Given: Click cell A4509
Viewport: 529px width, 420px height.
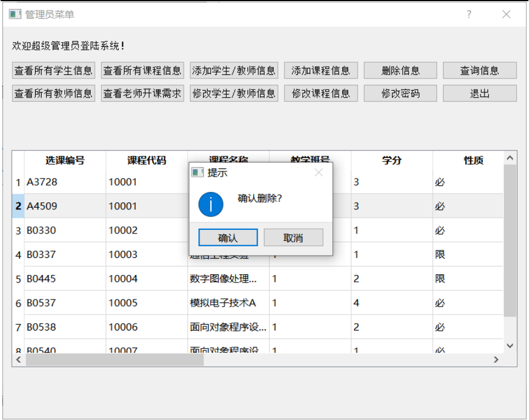Looking at the screenshot, I should tap(65, 206).
